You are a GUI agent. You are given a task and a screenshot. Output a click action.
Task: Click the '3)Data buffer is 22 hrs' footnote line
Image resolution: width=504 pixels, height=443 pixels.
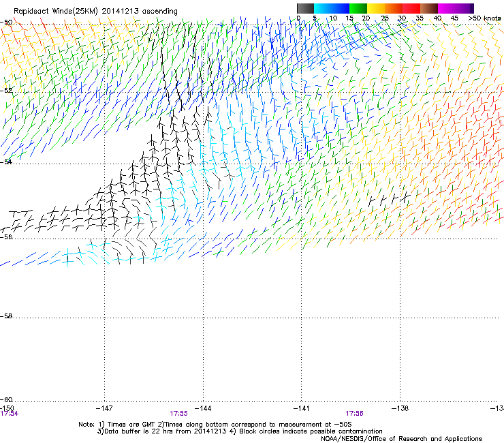(240, 431)
